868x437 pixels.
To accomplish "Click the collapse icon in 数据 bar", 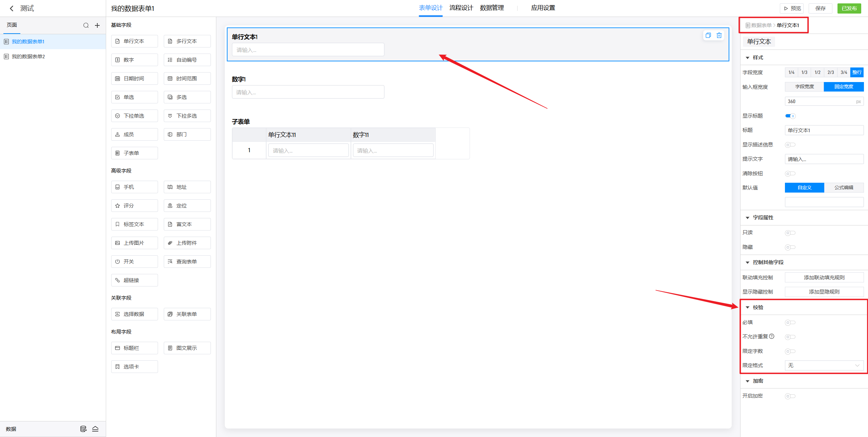I will (x=95, y=429).
